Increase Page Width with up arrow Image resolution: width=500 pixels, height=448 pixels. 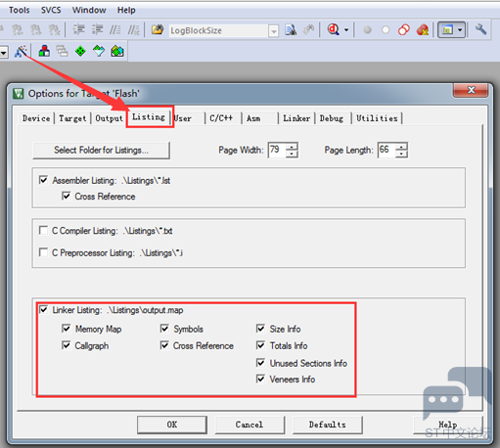click(292, 147)
